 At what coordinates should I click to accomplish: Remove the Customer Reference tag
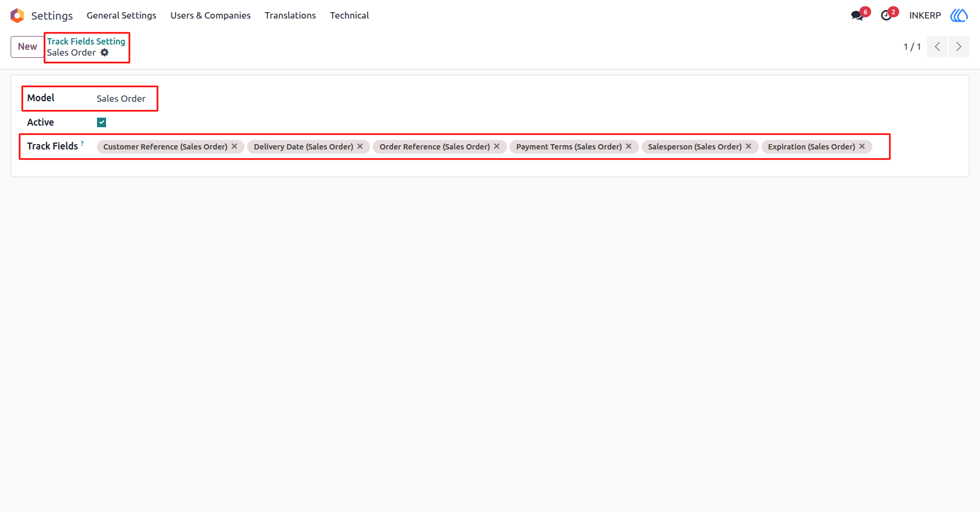(x=234, y=146)
